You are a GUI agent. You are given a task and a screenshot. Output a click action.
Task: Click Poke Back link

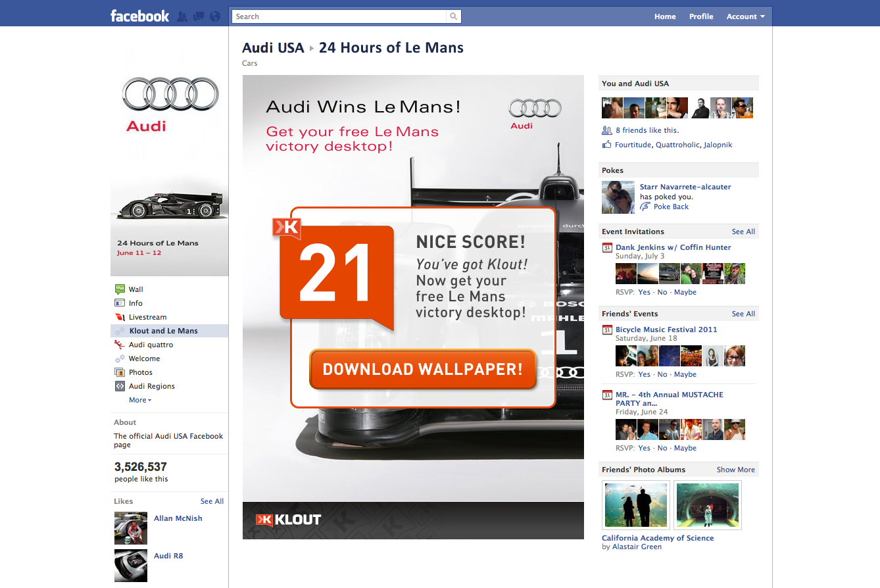tap(671, 207)
